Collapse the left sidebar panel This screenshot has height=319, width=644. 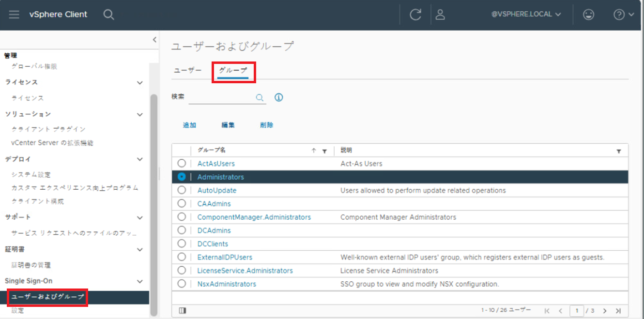(154, 40)
